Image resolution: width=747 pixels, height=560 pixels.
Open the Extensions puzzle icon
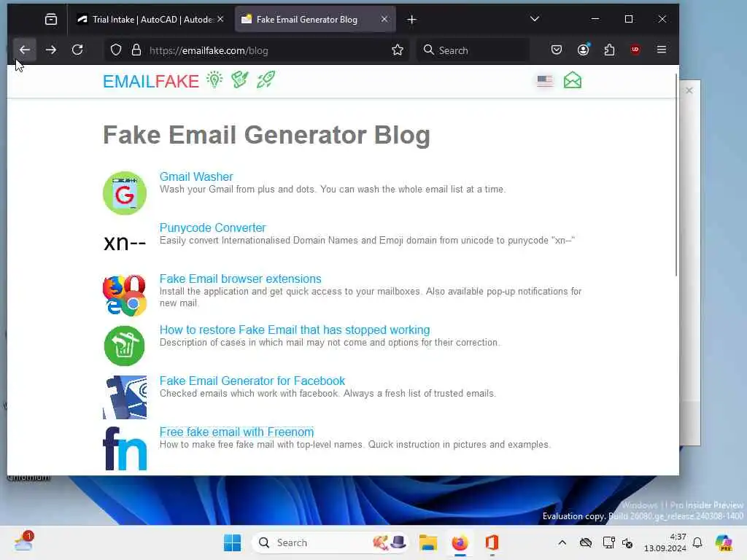[x=609, y=50]
